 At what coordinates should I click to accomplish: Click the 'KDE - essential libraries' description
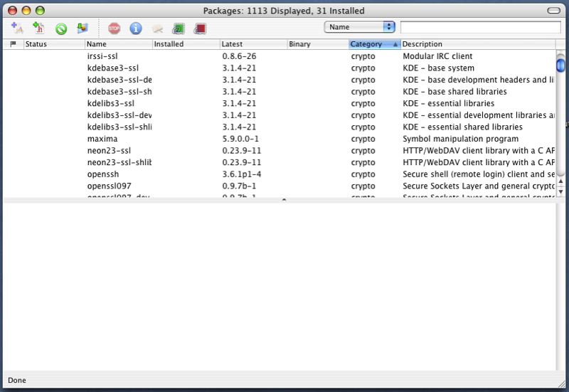tap(449, 103)
